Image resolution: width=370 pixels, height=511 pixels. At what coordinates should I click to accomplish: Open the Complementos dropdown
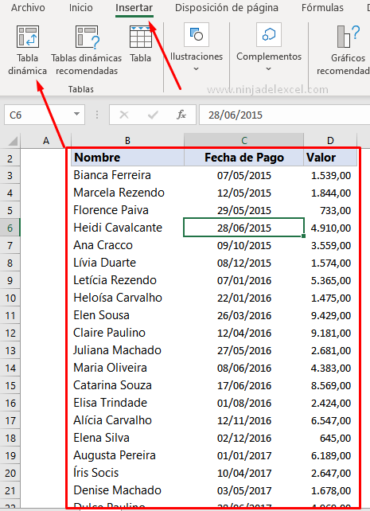[269, 48]
